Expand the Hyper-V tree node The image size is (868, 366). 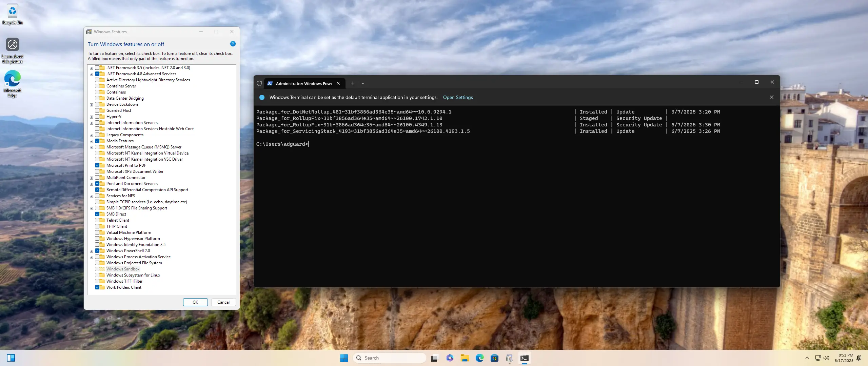tap(91, 117)
